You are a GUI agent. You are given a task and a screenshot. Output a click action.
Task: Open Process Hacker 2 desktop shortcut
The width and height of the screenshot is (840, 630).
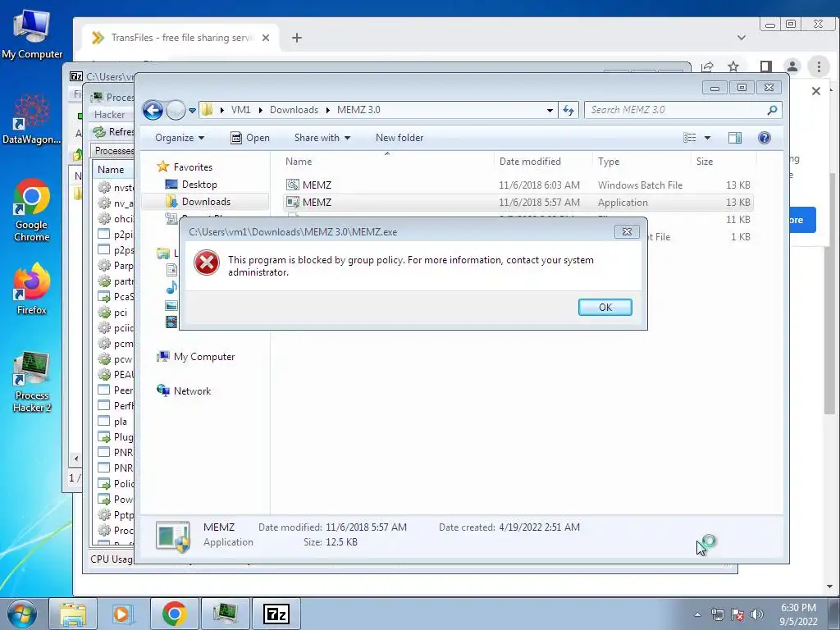pos(32,381)
